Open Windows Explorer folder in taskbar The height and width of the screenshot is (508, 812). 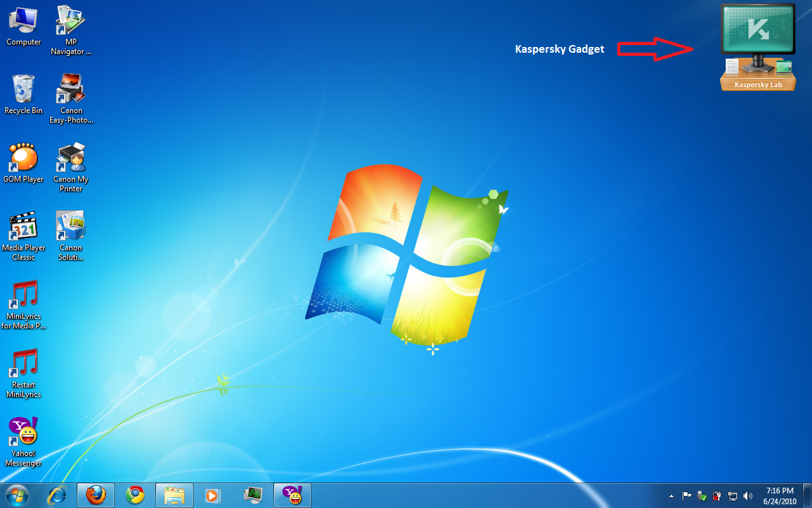point(174,495)
